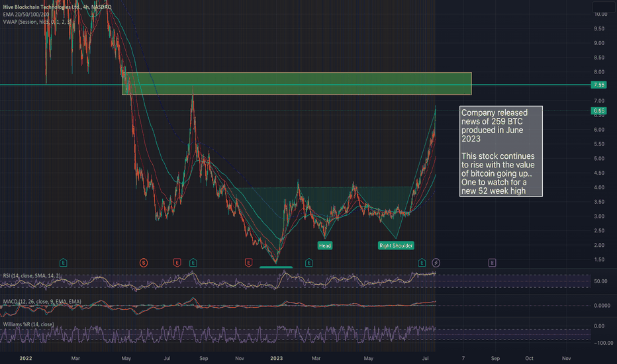617x364 pixels.
Task: Click the 10.00 price axis label
Action: (600, 14)
